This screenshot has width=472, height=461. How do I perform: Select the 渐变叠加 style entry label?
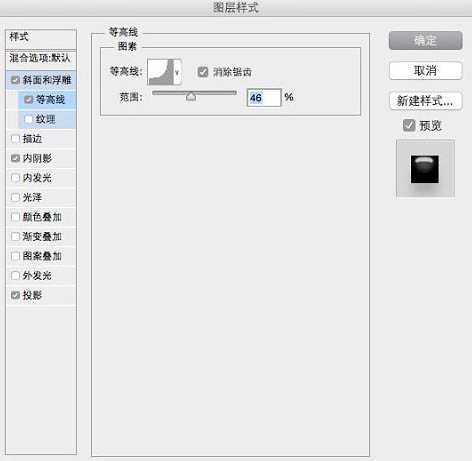(x=42, y=236)
